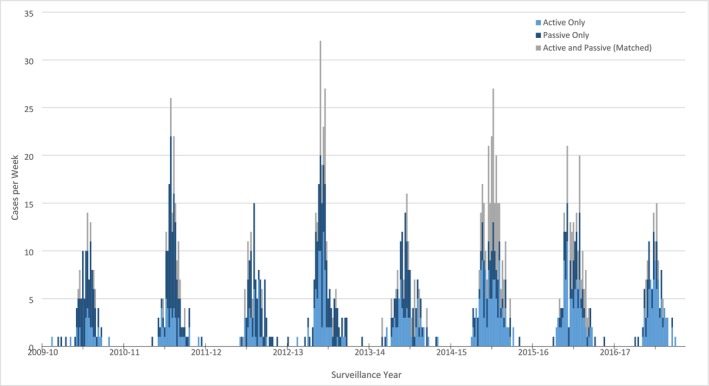The width and height of the screenshot is (709, 386).
Task: Click the y-axis value 35
Action: 29,14
